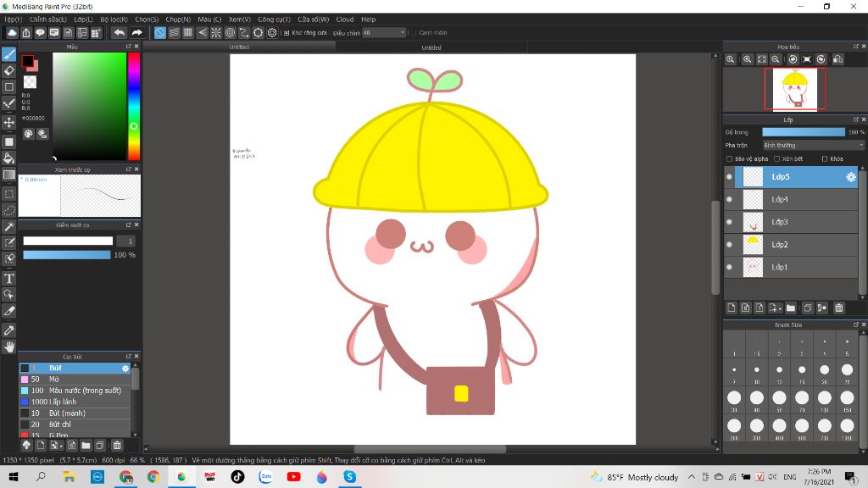Toggle Cạnh mềm checkbox
Screen dimensions: 868x488
coord(414,33)
